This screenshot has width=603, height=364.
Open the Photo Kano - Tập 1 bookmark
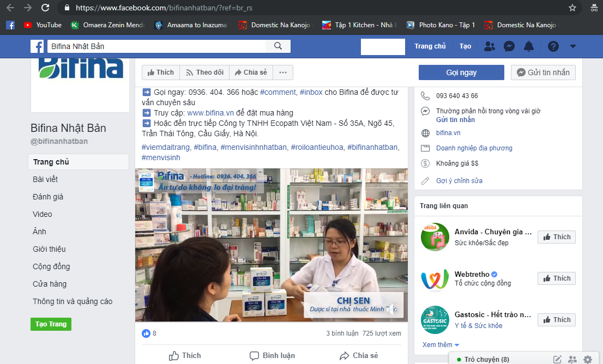[441, 25]
